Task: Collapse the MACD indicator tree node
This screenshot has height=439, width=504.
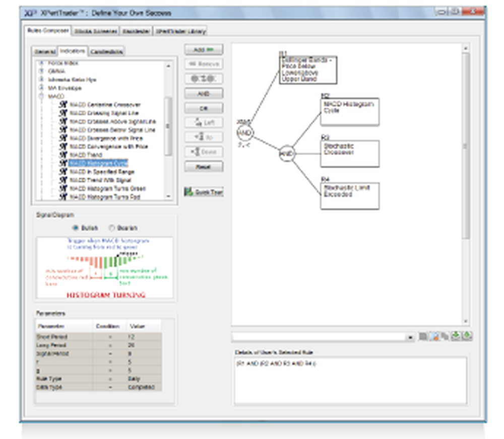Action: point(41,96)
